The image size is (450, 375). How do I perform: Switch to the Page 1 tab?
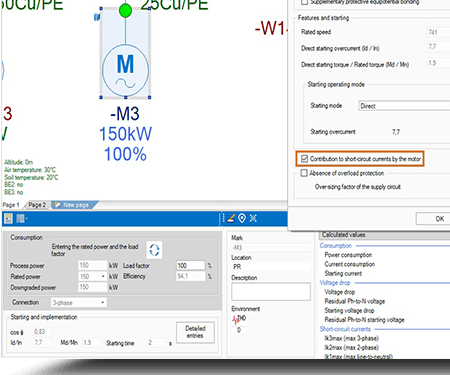tap(11, 205)
